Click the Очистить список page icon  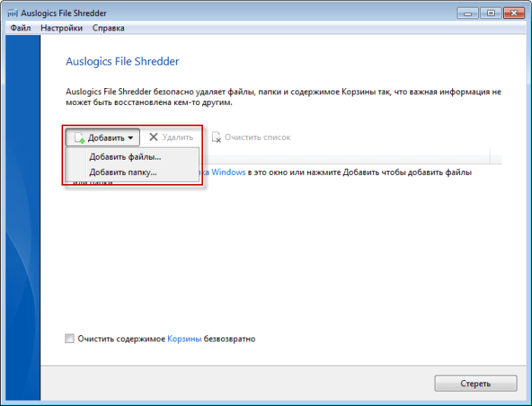point(216,137)
